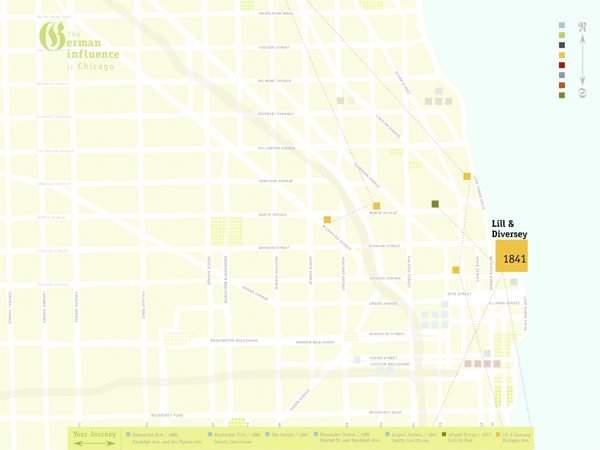Click the north-south compass arrow
Viewport: 600px width, 450px height.
tap(582, 60)
